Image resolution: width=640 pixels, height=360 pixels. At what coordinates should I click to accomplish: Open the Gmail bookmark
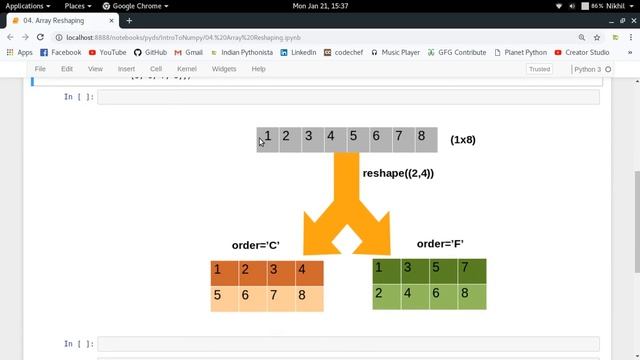pyautogui.click(x=189, y=52)
